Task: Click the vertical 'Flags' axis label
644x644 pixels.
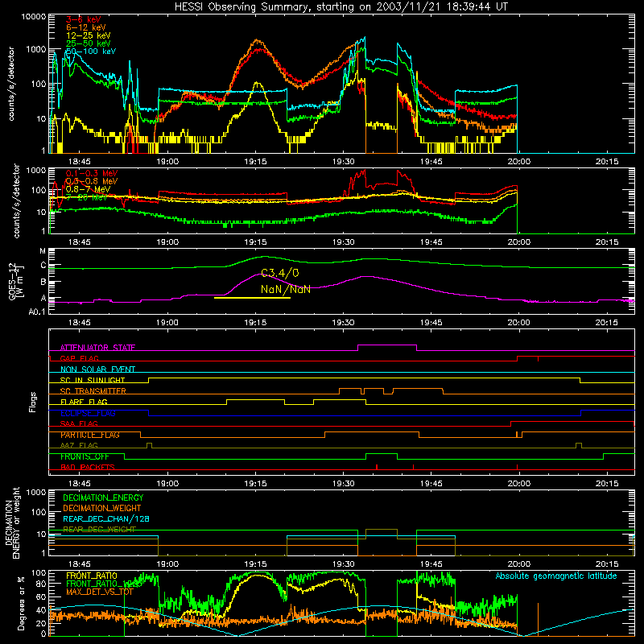Action: click(x=33, y=402)
